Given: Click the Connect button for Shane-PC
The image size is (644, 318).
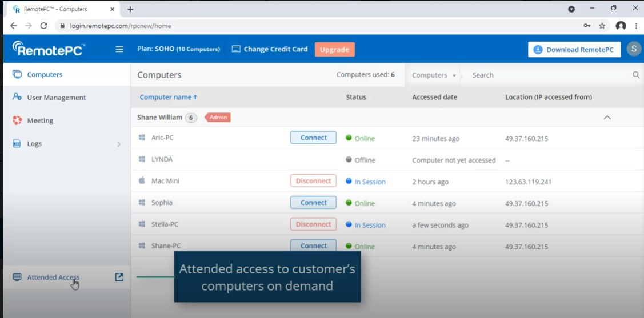Looking at the screenshot, I should click(x=313, y=245).
